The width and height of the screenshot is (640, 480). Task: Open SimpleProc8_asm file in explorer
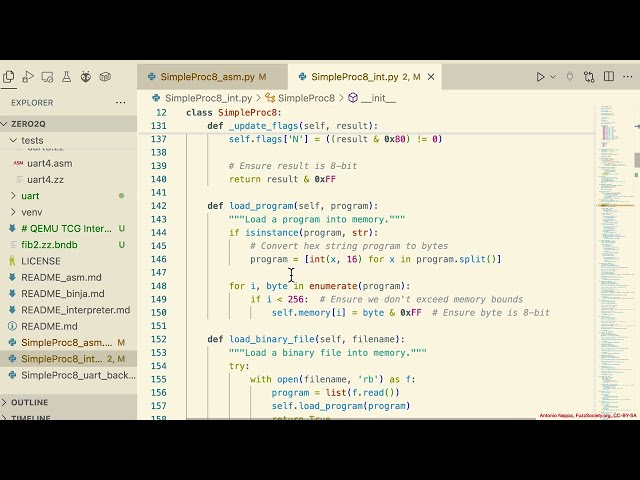click(69, 343)
